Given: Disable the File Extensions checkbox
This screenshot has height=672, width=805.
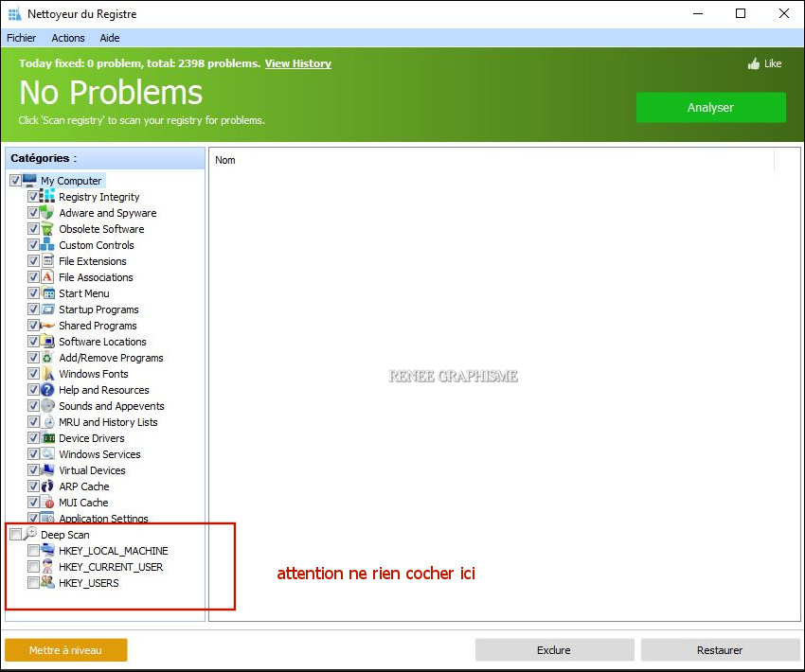Looking at the screenshot, I should pyautogui.click(x=33, y=260).
